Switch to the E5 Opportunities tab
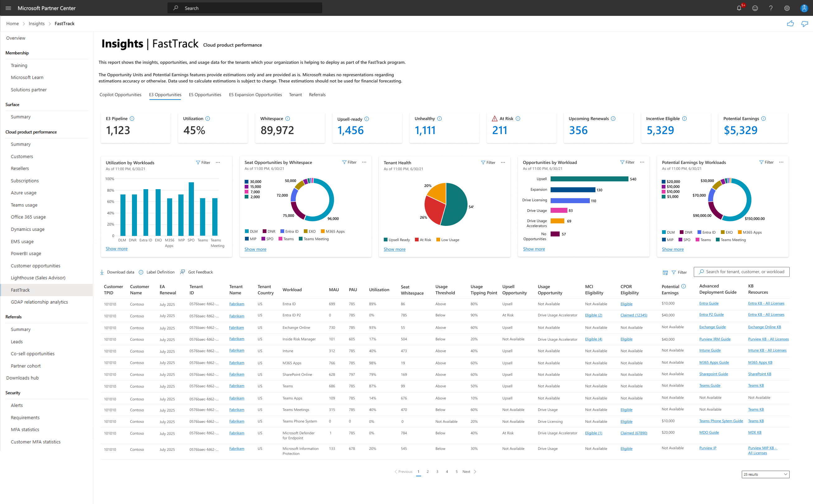 coord(205,95)
